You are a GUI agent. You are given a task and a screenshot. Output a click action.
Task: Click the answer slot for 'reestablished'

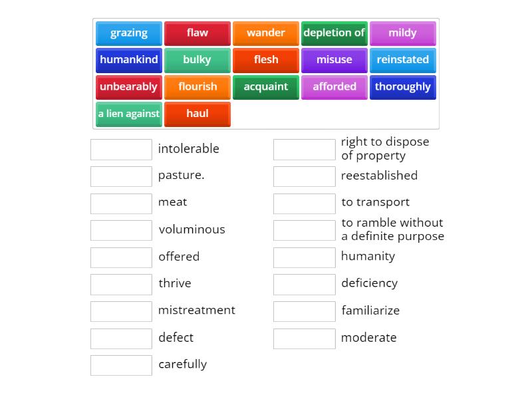(x=304, y=176)
